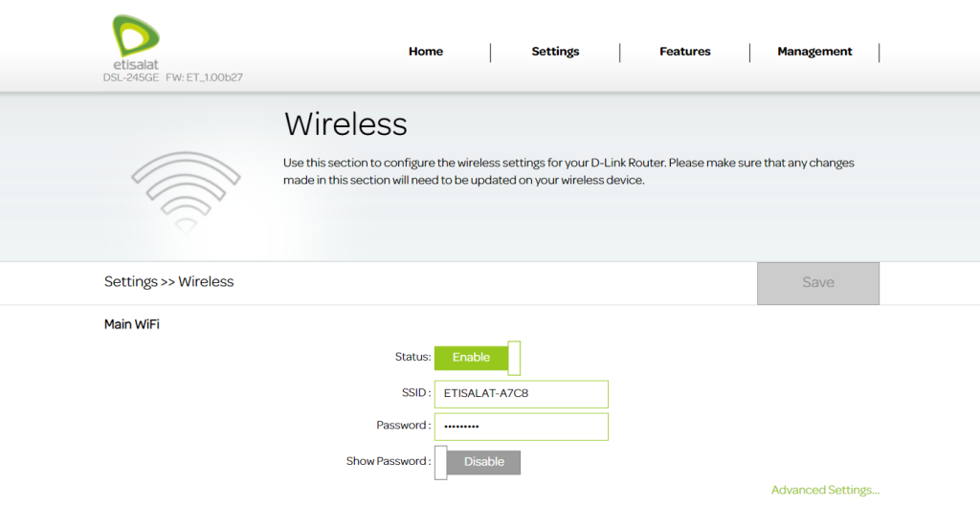Focus the Password input field
This screenshot has height=507, width=980.
coord(521,426)
